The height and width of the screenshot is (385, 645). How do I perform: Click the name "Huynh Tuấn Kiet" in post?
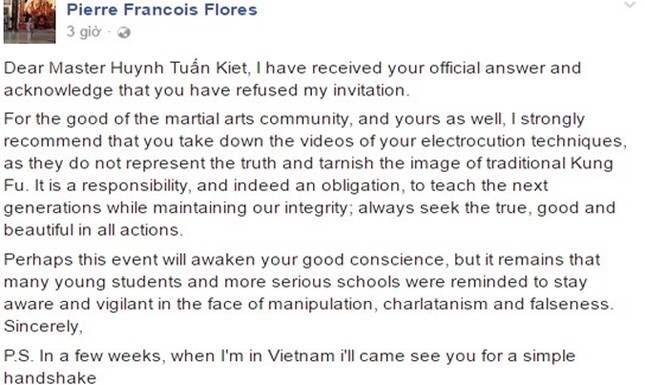click(x=179, y=68)
